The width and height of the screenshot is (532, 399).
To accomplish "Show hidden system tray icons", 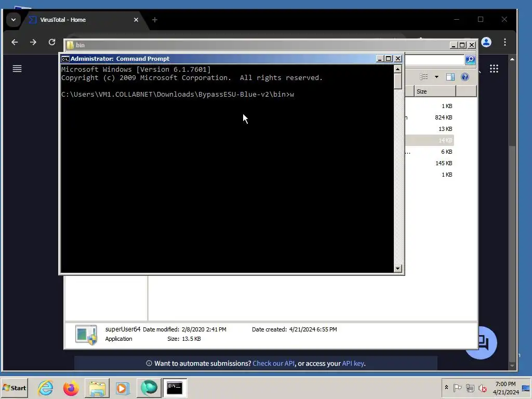I will point(446,388).
